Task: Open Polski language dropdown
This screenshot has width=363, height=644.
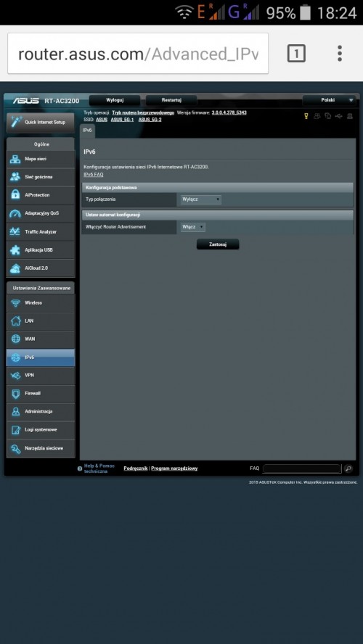Action: click(330, 100)
